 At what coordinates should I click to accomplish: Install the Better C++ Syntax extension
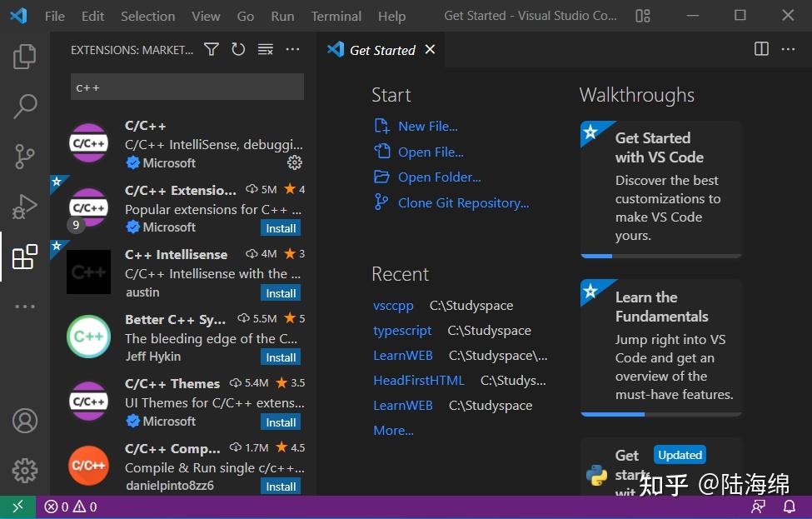280,357
